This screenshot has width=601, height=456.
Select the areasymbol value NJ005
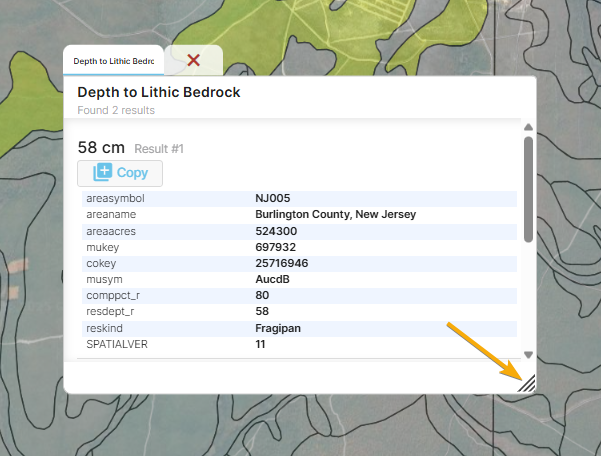pos(272,198)
